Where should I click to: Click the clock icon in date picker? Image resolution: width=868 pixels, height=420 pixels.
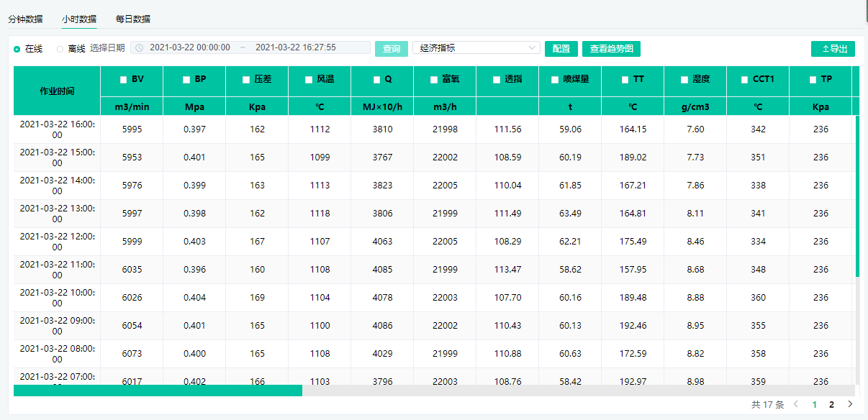click(x=140, y=48)
